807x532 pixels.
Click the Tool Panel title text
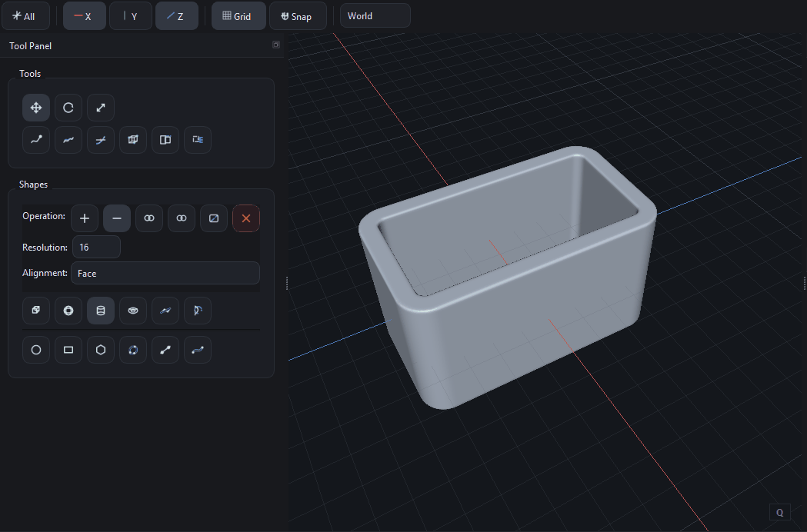[30, 46]
